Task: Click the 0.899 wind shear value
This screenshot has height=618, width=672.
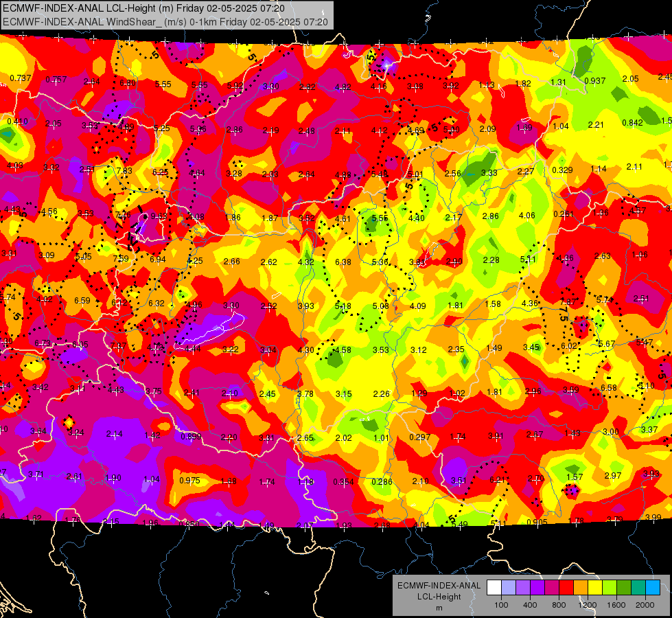Action: point(191,436)
